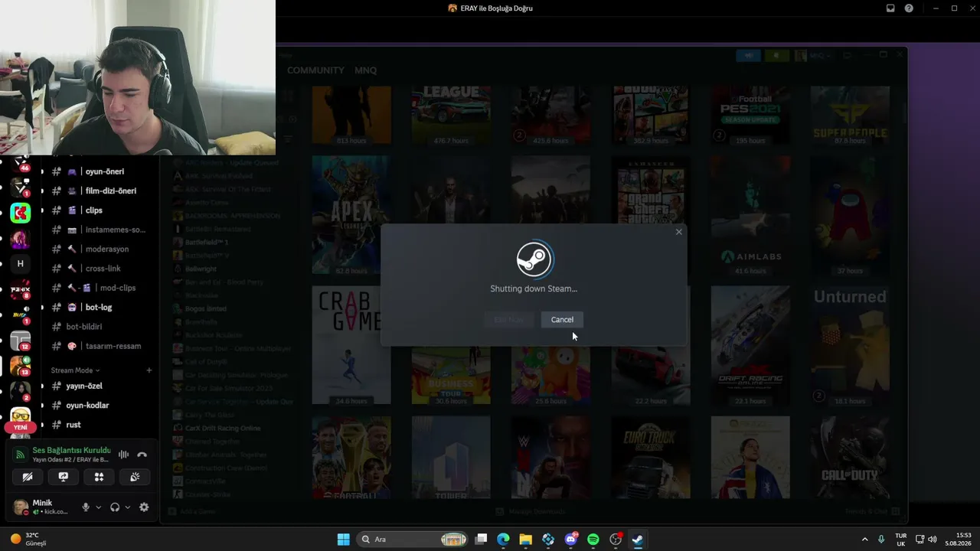This screenshot has height=551, width=980.
Task: Select CarX Drift Racing Online in library list
Action: (222, 429)
